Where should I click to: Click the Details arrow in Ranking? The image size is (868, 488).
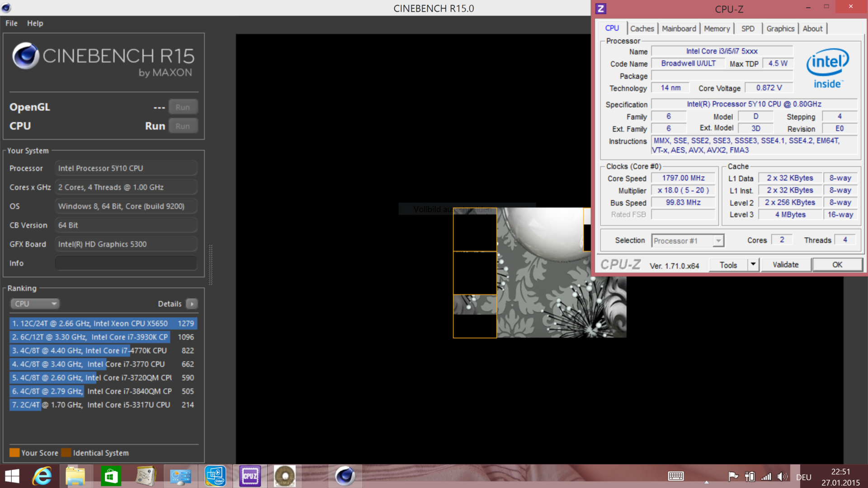tap(192, 304)
